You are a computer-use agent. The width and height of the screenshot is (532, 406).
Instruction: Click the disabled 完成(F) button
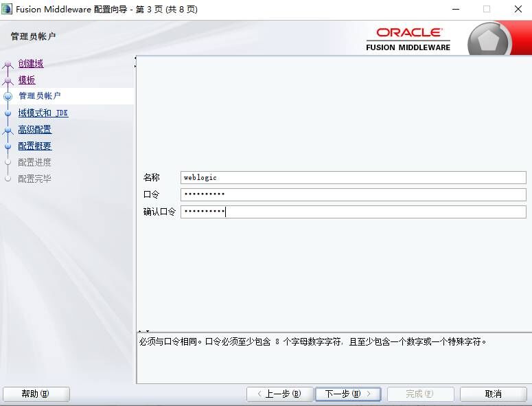[420, 394]
